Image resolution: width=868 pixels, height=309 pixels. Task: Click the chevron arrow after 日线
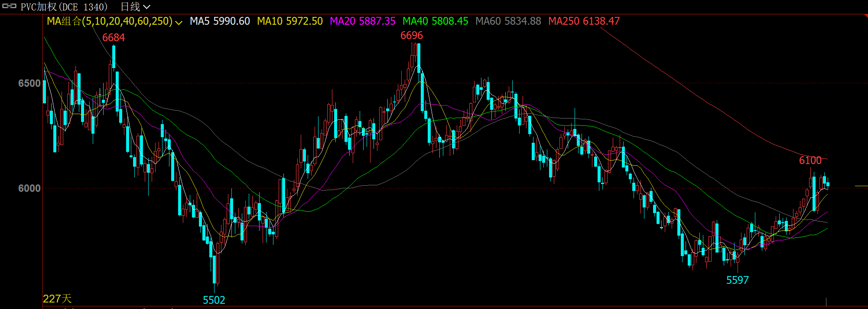pyautogui.click(x=146, y=7)
